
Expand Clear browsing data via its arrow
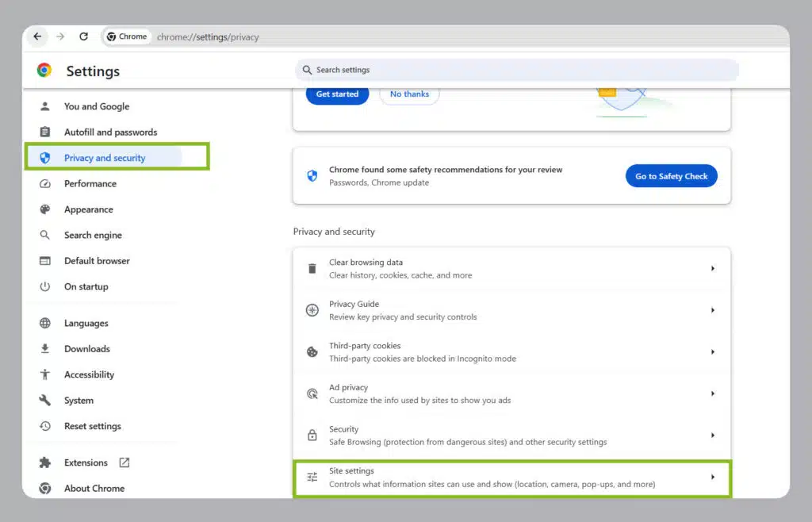point(713,268)
